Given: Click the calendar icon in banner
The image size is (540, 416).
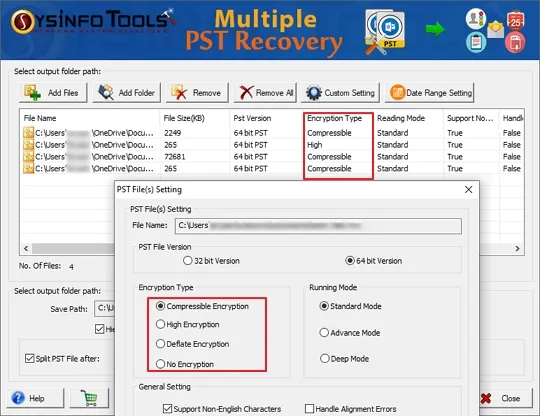Looking at the screenshot, I should coord(516,21).
